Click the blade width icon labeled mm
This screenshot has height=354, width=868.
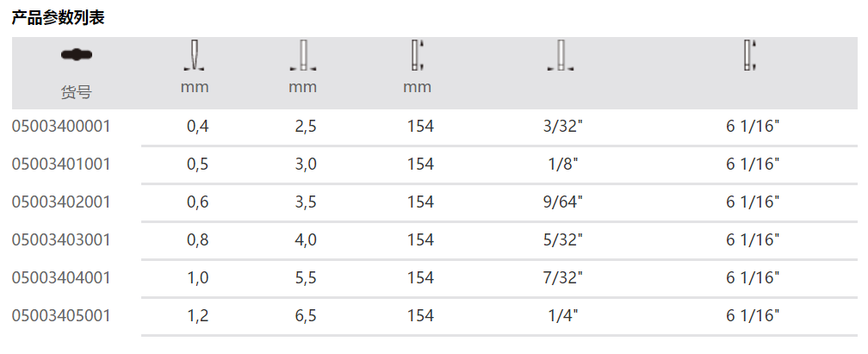pos(302,55)
